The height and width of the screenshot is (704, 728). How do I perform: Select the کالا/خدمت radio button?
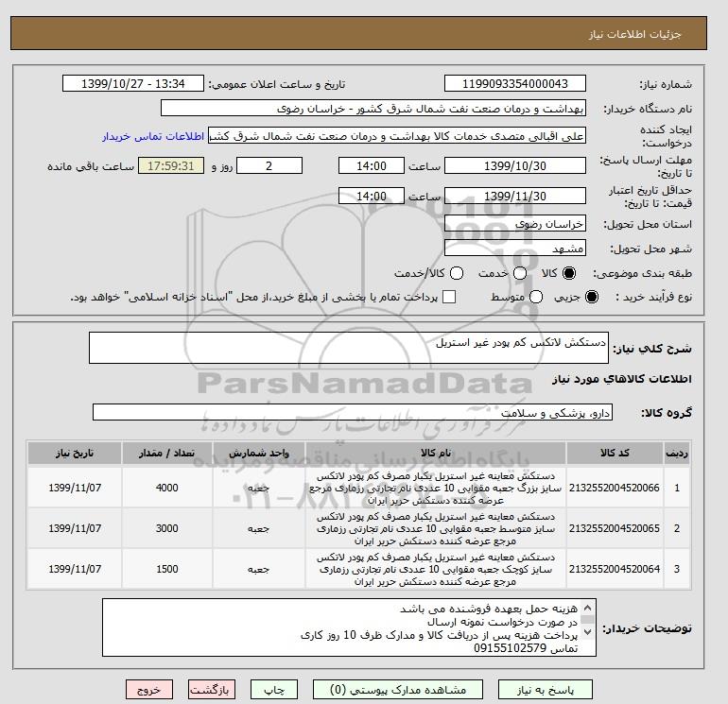coord(457,273)
